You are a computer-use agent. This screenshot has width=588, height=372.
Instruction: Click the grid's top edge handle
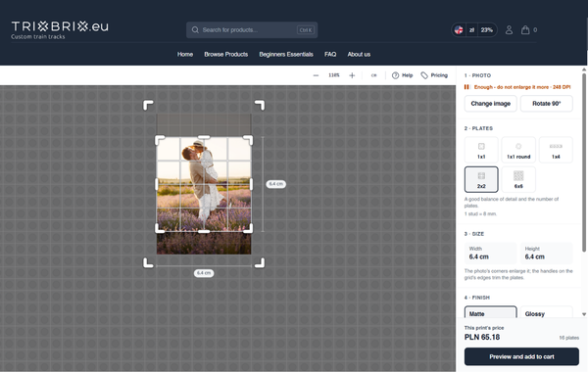[204, 137]
